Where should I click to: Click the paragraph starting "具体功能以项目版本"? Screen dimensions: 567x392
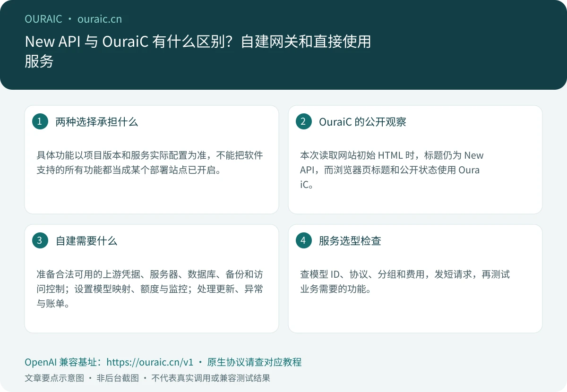[150, 162]
